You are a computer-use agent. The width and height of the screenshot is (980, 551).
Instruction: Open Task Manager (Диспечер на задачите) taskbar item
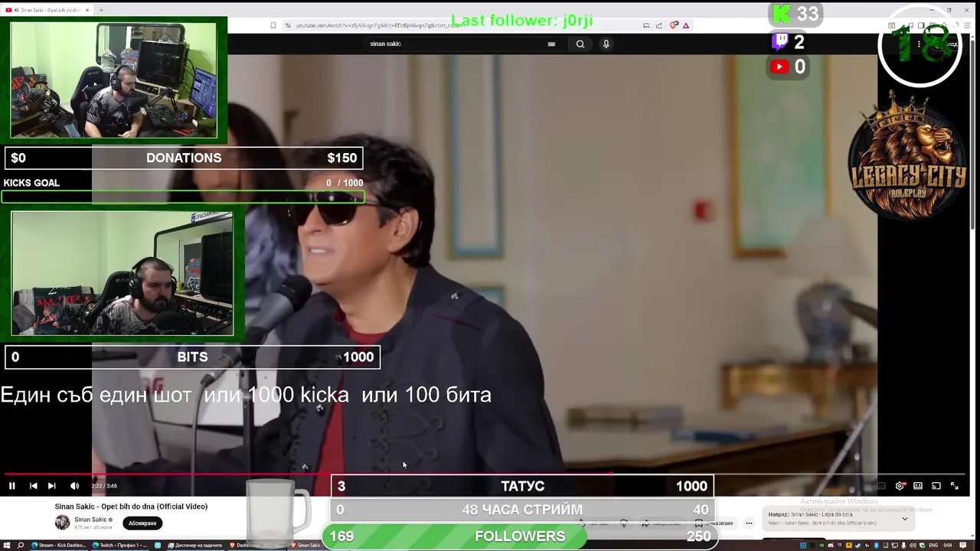(196, 546)
